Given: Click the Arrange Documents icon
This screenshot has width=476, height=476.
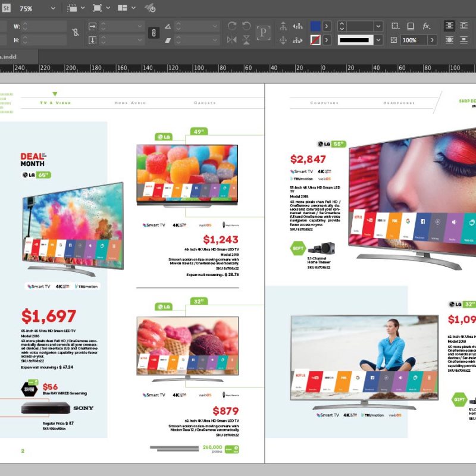Looking at the screenshot, I should pos(123,8).
